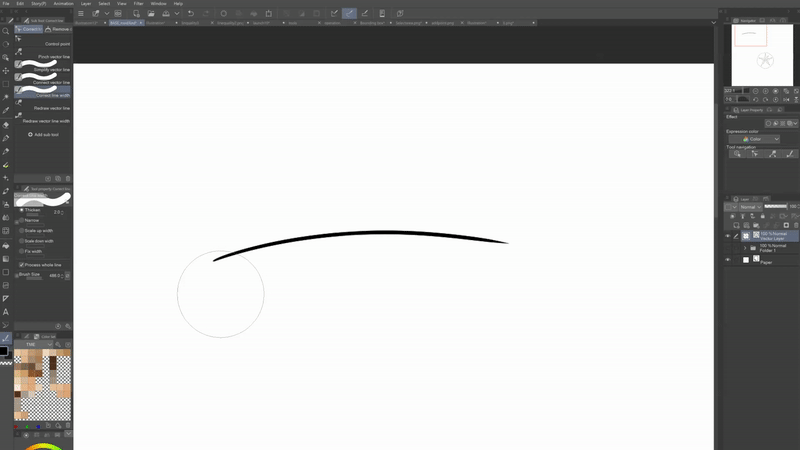Select the Scale down width option
The width and height of the screenshot is (800, 450).
pos(21,241)
